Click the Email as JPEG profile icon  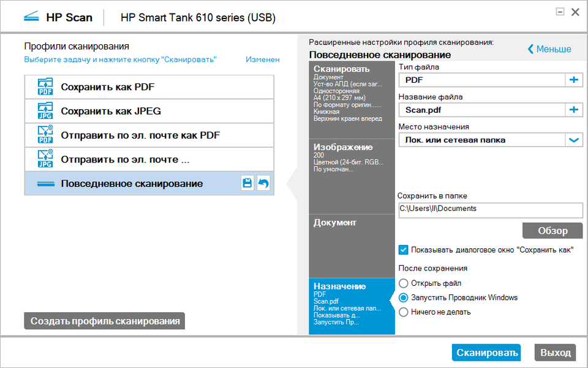coord(45,159)
